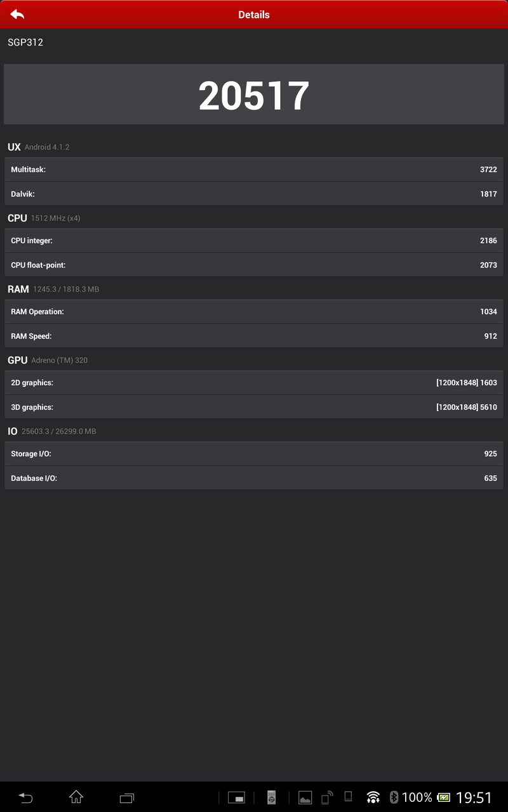Go to the home screen
508x812 pixels.
tap(76, 797)
